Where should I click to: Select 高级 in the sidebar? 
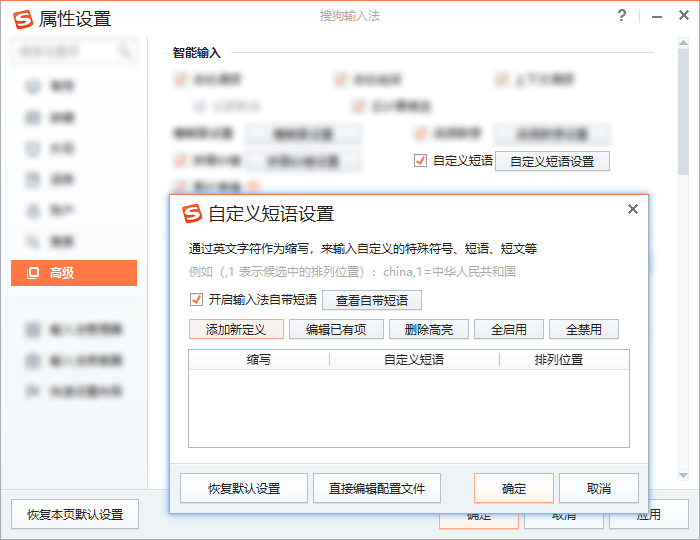[74, 273]
